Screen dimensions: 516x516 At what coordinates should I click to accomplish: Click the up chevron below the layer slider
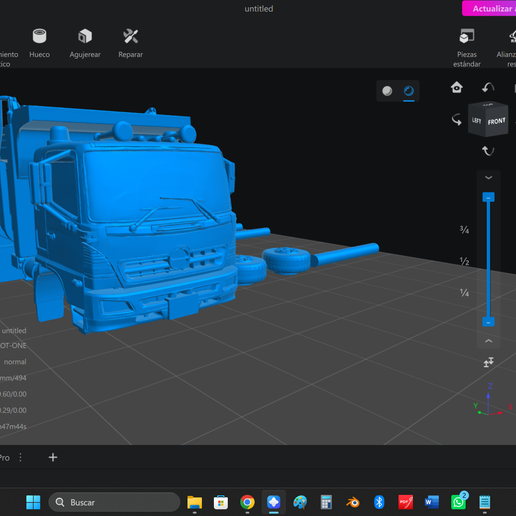488,341
